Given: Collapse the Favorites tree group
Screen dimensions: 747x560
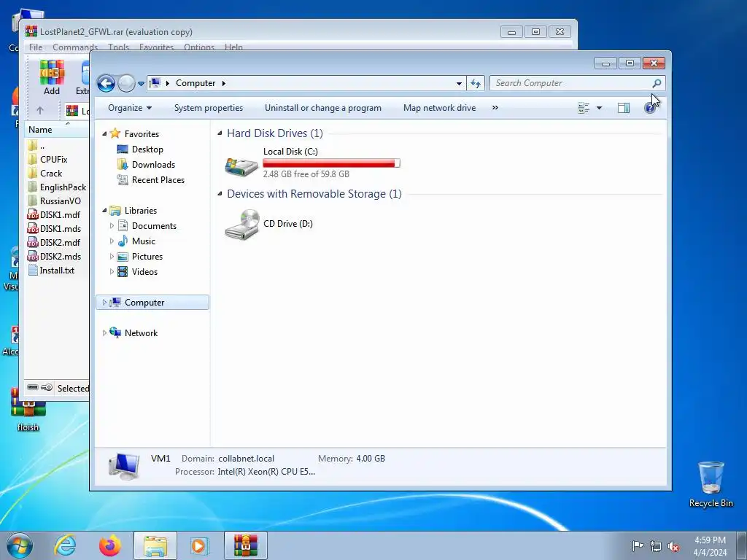Looking at the screenshot, I should coord(104,134).
